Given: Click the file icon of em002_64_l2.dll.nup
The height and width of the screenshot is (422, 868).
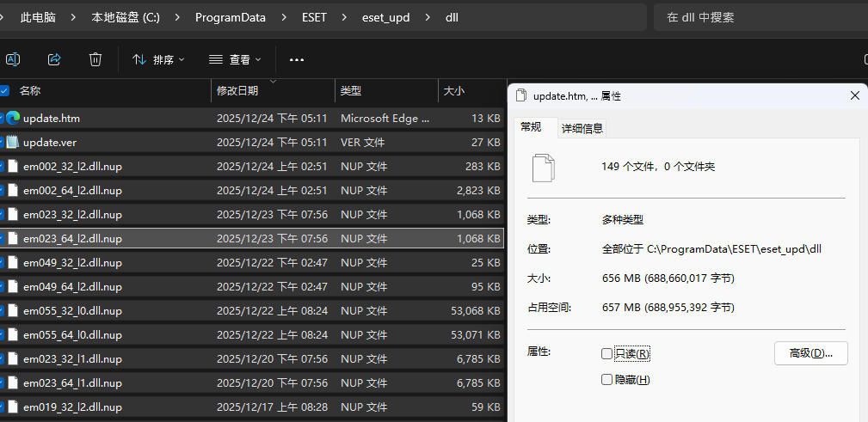Looking at the screenshot, I should tap(13, 190).
